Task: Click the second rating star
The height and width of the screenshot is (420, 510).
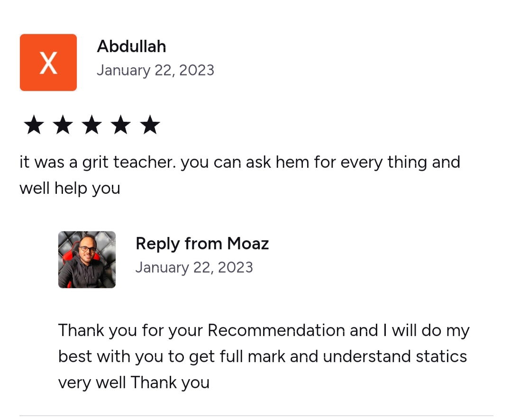Action: (63, 126)
